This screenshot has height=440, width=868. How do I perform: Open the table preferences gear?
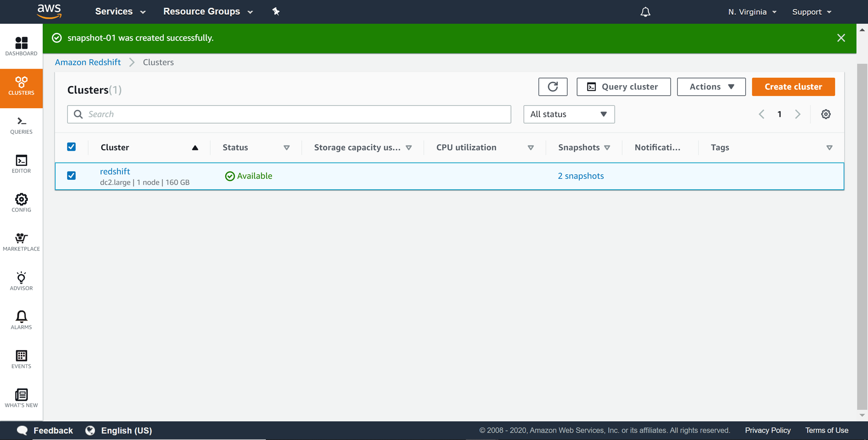(825, 114)
